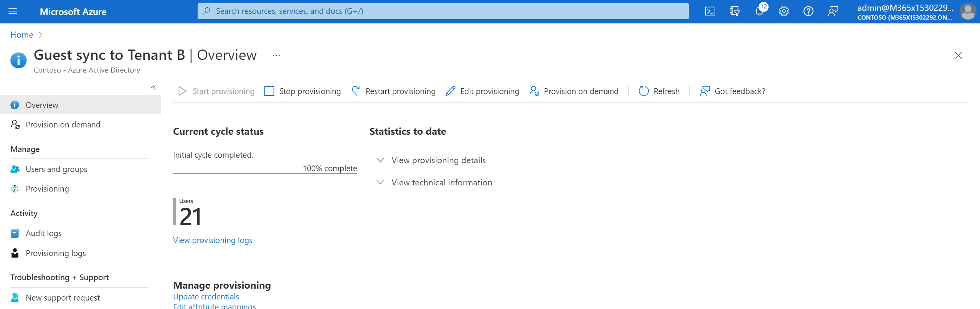Click the help question mark icon
The image size is (980, 309).
click(x=808, y=12)
